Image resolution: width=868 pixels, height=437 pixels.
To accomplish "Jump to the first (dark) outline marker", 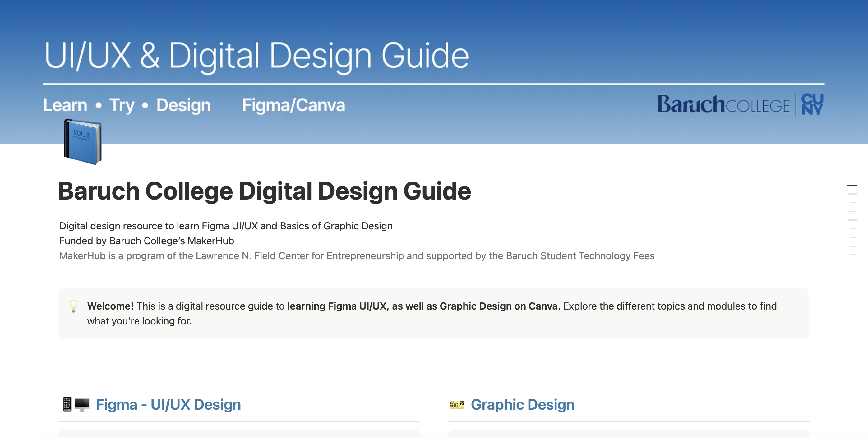I will pyautogui.click(x=852, y=185).
